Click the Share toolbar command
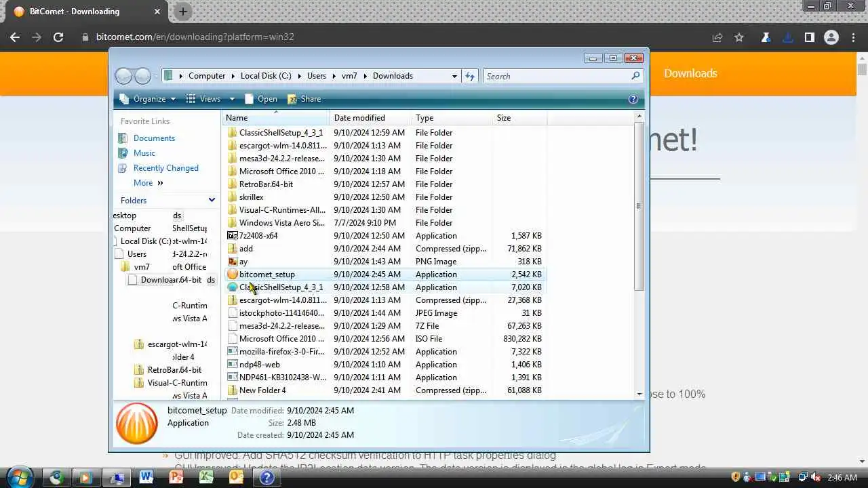 (x=304, y=99)
